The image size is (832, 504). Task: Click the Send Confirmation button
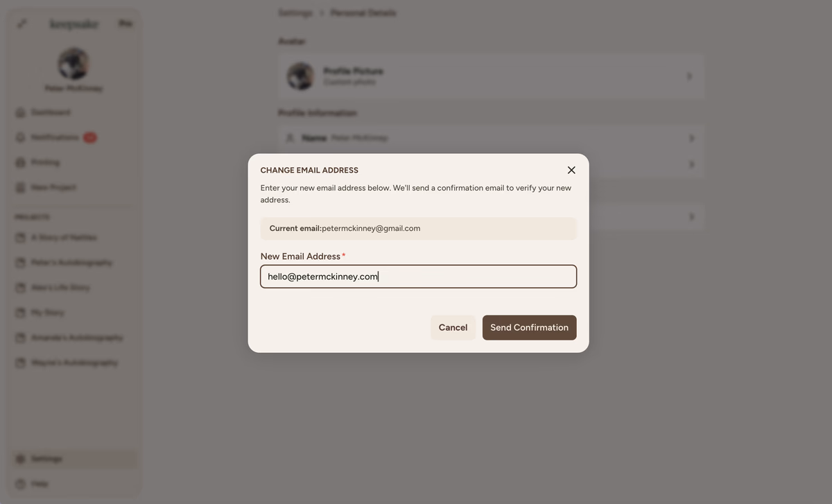point(529,328)
